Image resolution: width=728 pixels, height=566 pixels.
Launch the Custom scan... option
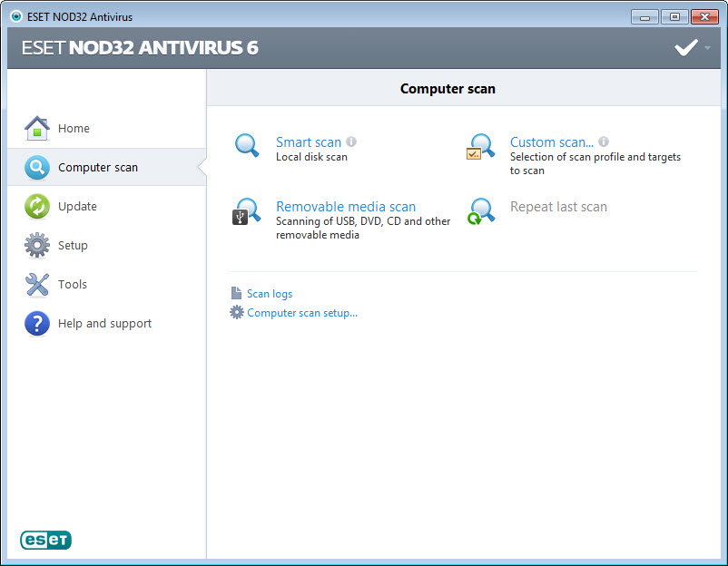[x=552, y=142]
